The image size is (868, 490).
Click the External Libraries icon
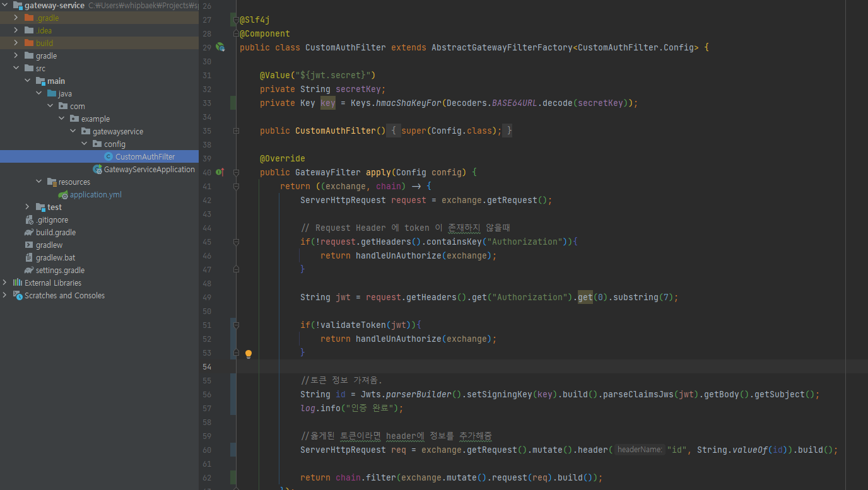[18, 283]
